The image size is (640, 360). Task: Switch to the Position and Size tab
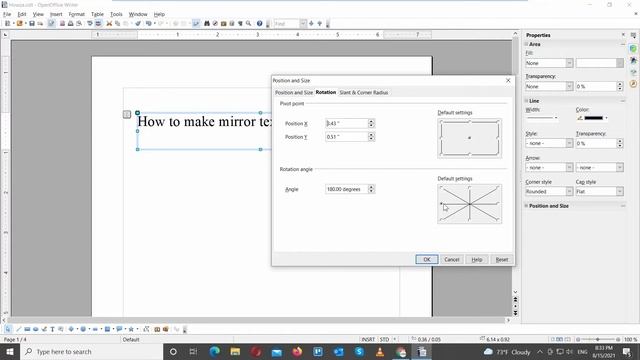click(x=294, y=93)
